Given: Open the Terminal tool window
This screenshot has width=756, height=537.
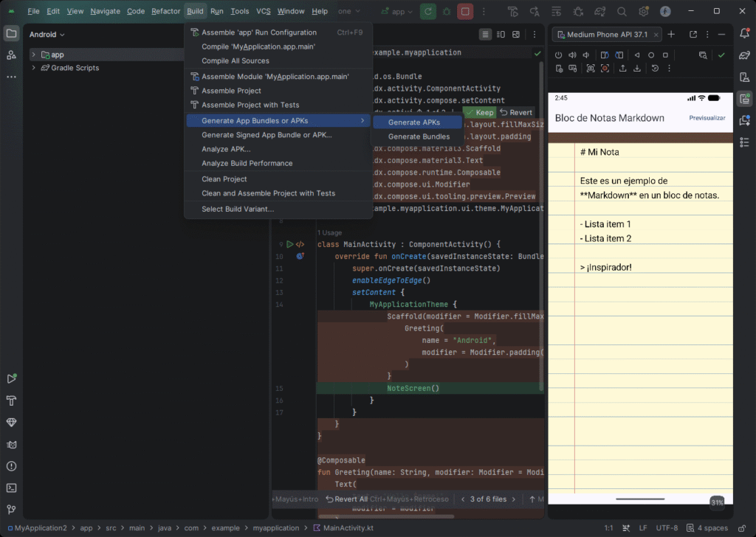Looking at the screenshot, I should (12, 488).
